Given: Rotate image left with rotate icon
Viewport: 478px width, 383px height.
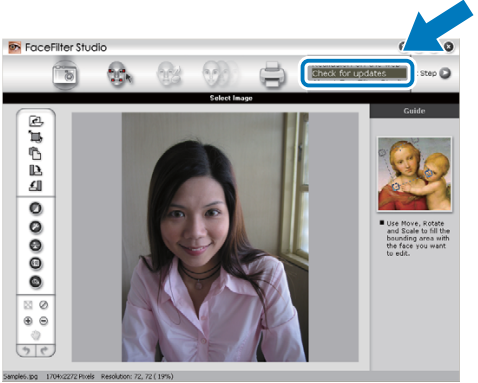Looking at the screenshot, I should tap(35, 186).
